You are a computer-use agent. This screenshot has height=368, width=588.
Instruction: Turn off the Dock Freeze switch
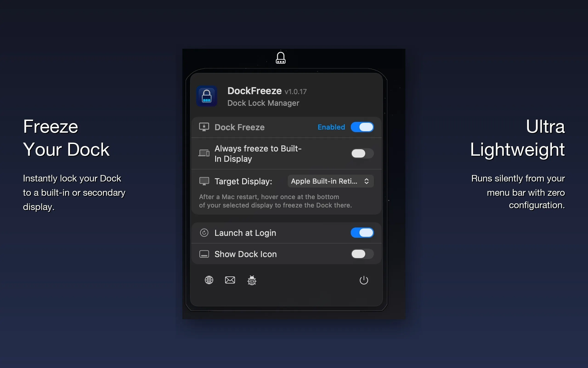click(x=362, y=127)
